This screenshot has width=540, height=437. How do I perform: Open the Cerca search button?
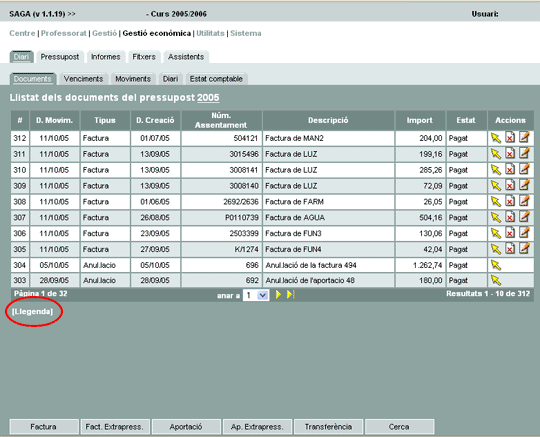[399, 427]
